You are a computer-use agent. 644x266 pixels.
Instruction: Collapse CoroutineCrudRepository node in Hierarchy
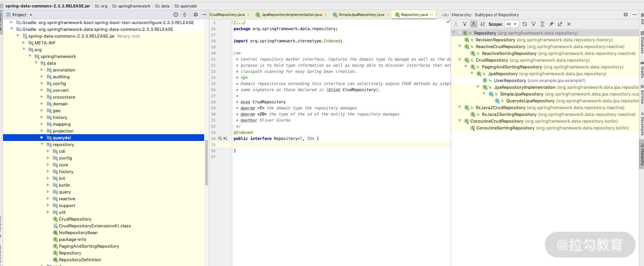tap(459, 121)
